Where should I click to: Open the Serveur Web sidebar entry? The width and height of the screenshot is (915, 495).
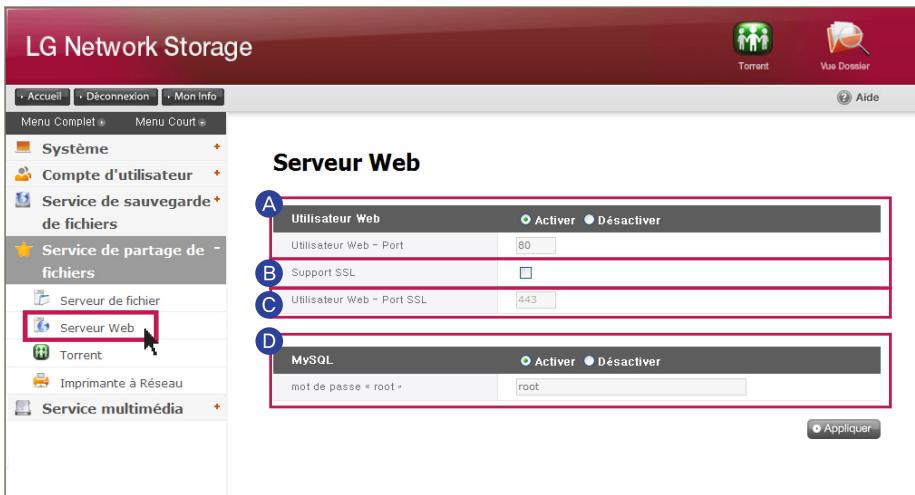[97, 328]
